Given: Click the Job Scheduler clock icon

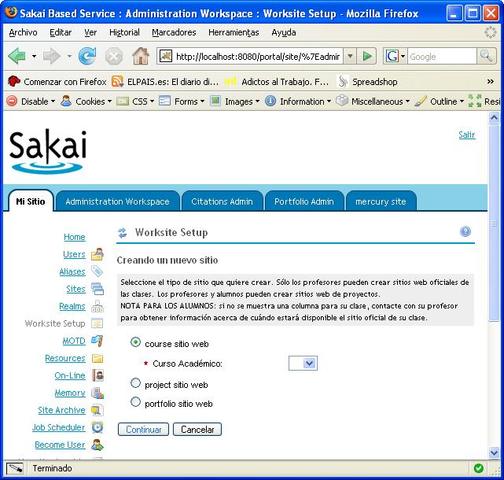Looking at the screenshot, I should pyautogui.click(x=97, y=427).
